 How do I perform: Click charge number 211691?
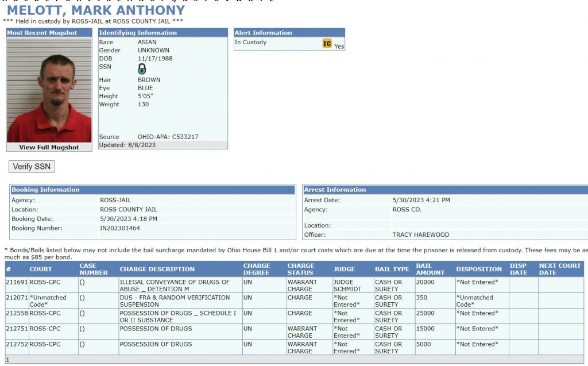click(17, 282)
